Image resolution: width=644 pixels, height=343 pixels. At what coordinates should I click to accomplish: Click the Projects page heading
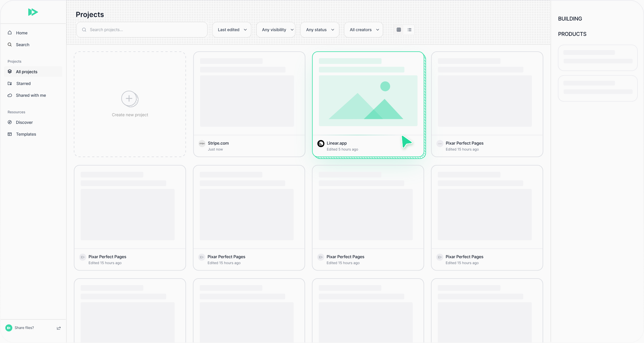click(90, 15)
